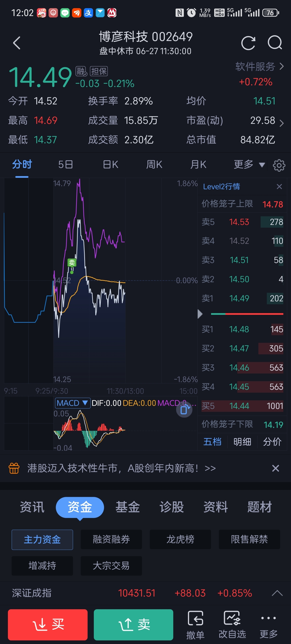Open 改自选 watchlist edit icon
The width and height of the screenshot is (291, 644).
(232, 625)
